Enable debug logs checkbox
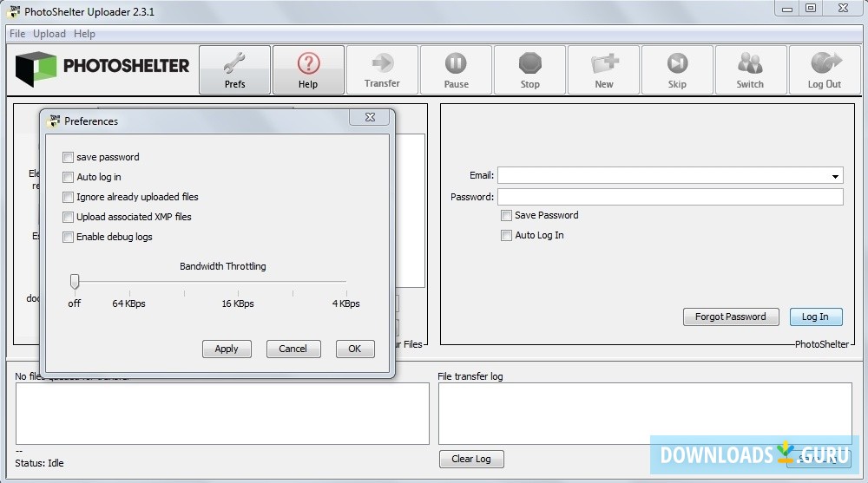The height and width of the screenshot is (483, 868). (68, 238)
